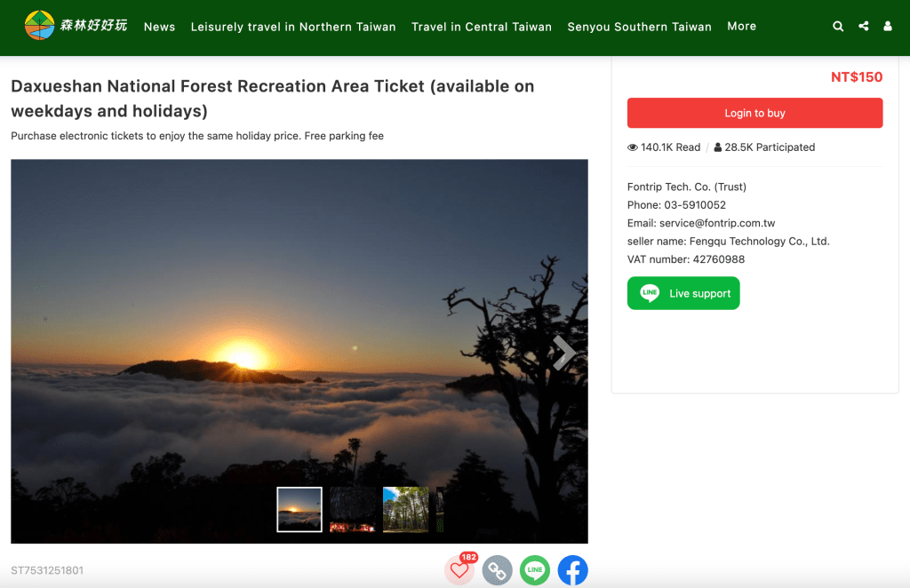Select Senyou Southern Taiwan menu
The image size is (910, 588).
pos(639,27)
